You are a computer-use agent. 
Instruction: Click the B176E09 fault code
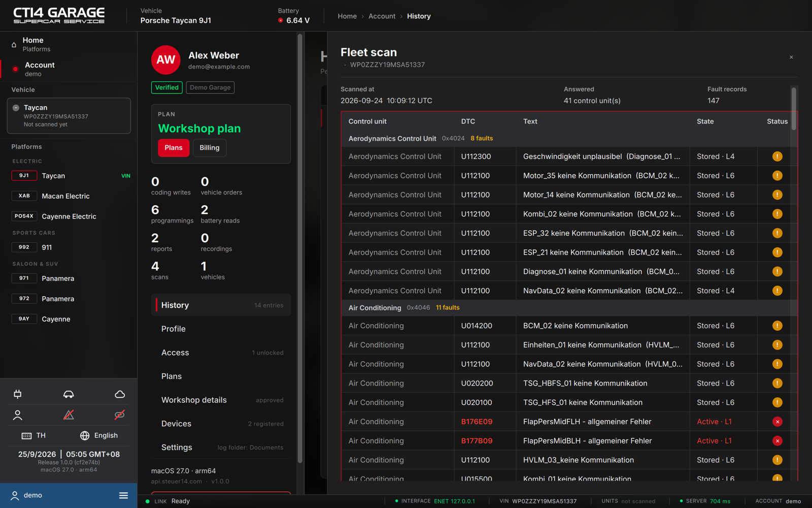coord(477,422)
